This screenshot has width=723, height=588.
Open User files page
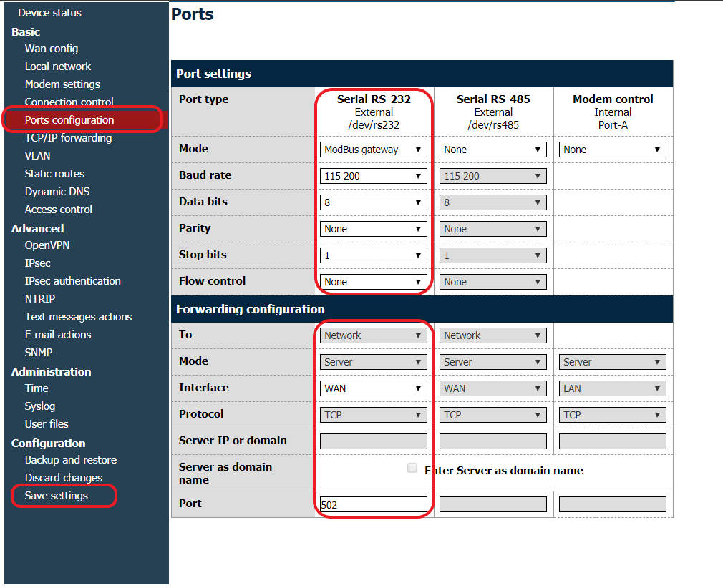tap(47, 424)
